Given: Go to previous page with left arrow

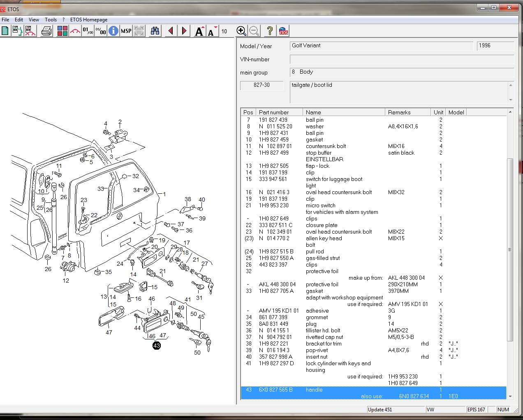Looking at the screenshot, I should coord(171,31).
